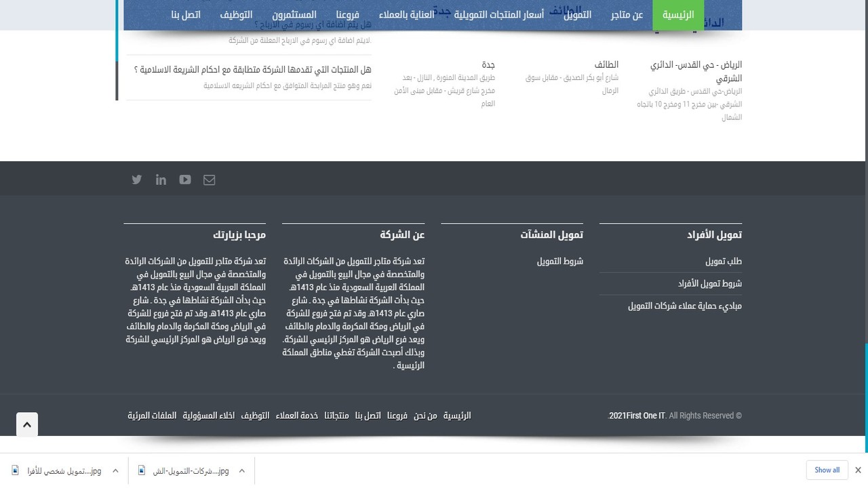This screenshot has height=488, width=868.
Task: Expand options for شركات-التمويل download
Action: (241, 470)
